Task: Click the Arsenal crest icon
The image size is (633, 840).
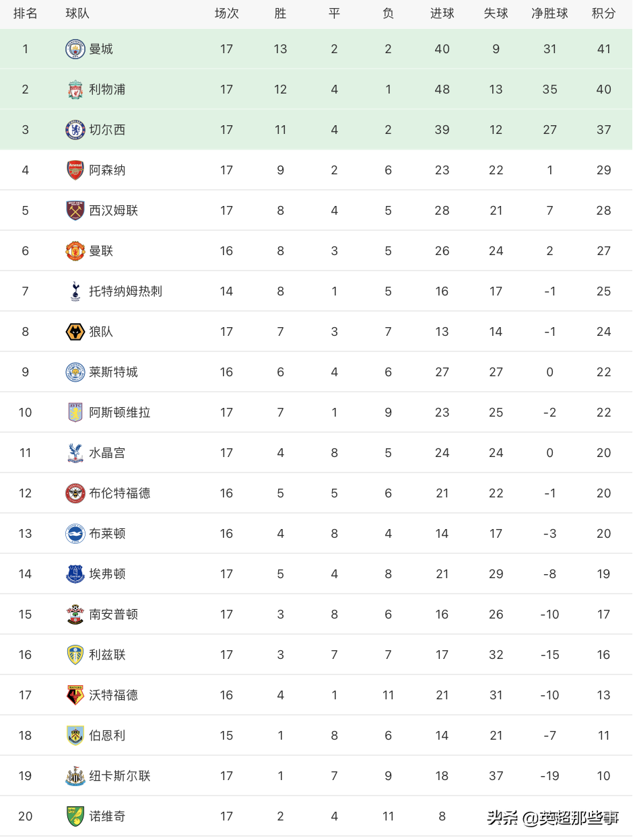Action: click(75, 170)
